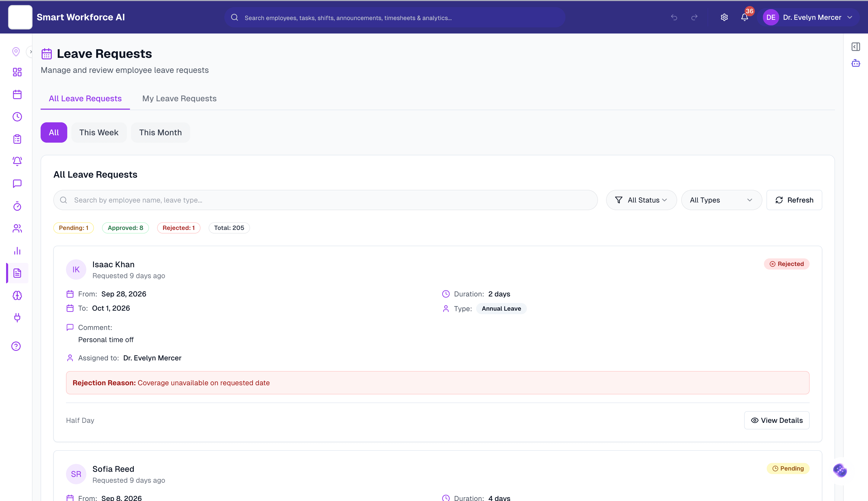This screenshot has width=868, height=501.
Task: Click View Details on Isaac Khan request
Action: (x=776, y=420)
